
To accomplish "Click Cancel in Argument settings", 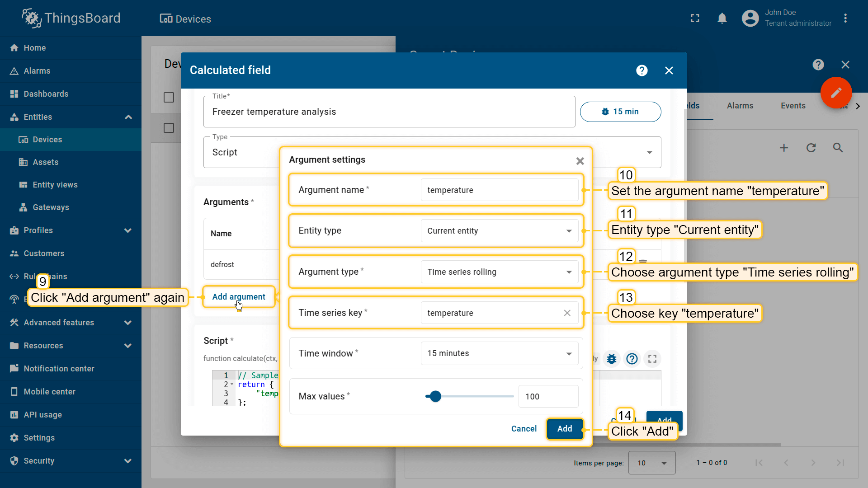I will [x=524, y=429].
